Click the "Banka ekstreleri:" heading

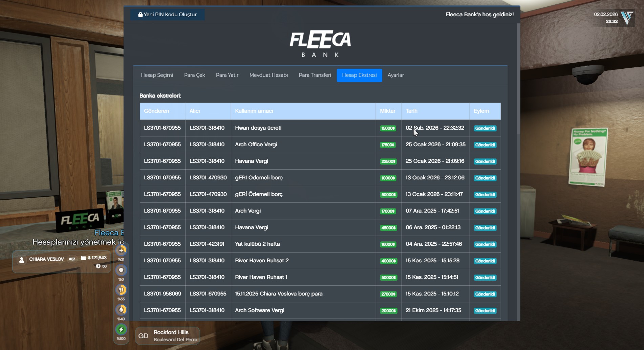(x=160, y=96)
